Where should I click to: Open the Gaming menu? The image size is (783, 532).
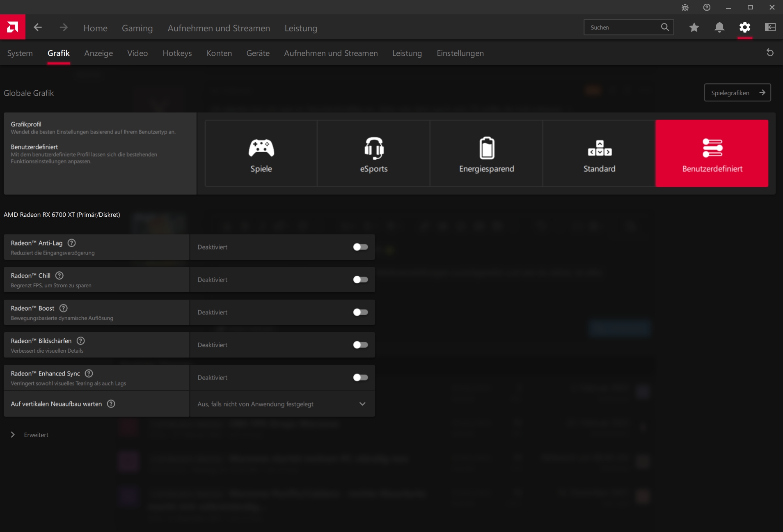click(x=137, y=28)
